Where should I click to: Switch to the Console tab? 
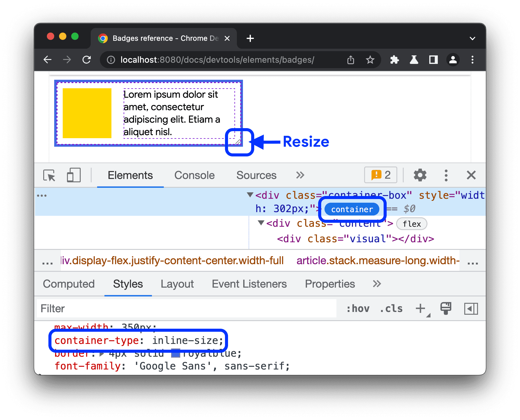(x=194, y=175)
